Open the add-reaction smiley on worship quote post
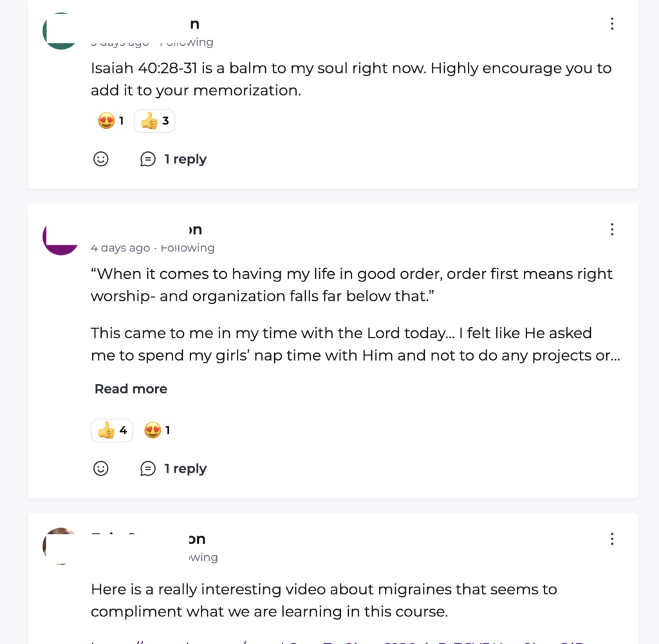This screenshot has width=659, height=644. (101, 469)
